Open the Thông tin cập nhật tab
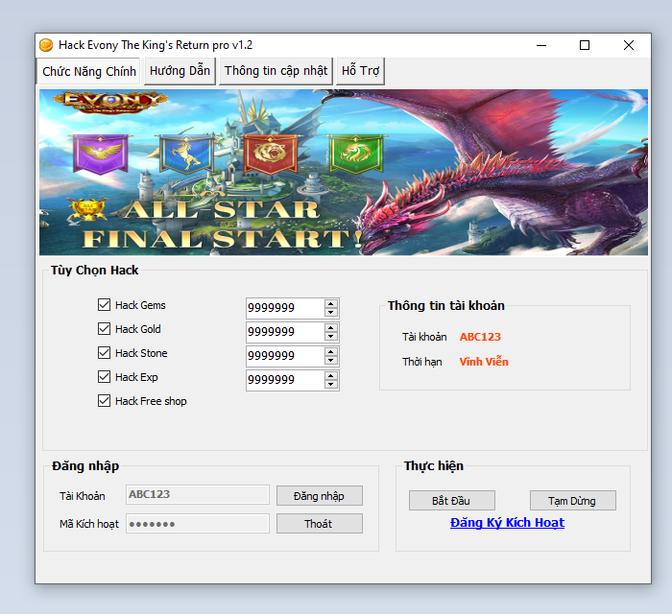The height and width of the screenshot is (616, 672). [x=276, y=71]
